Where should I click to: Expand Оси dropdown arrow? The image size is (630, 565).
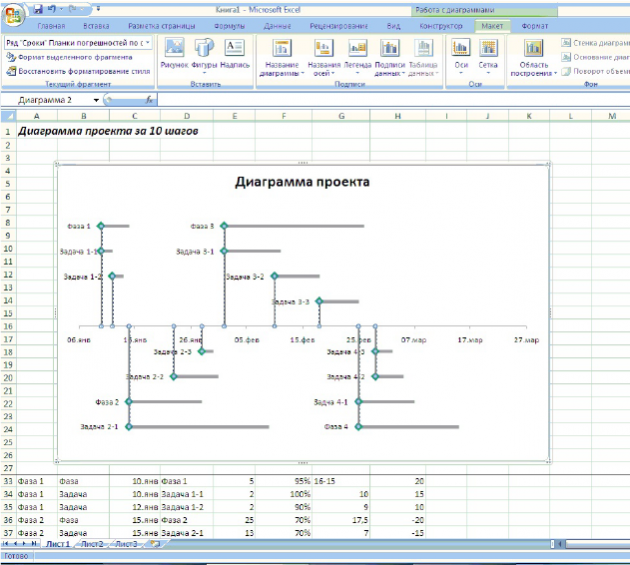click(x=461, y=73)
